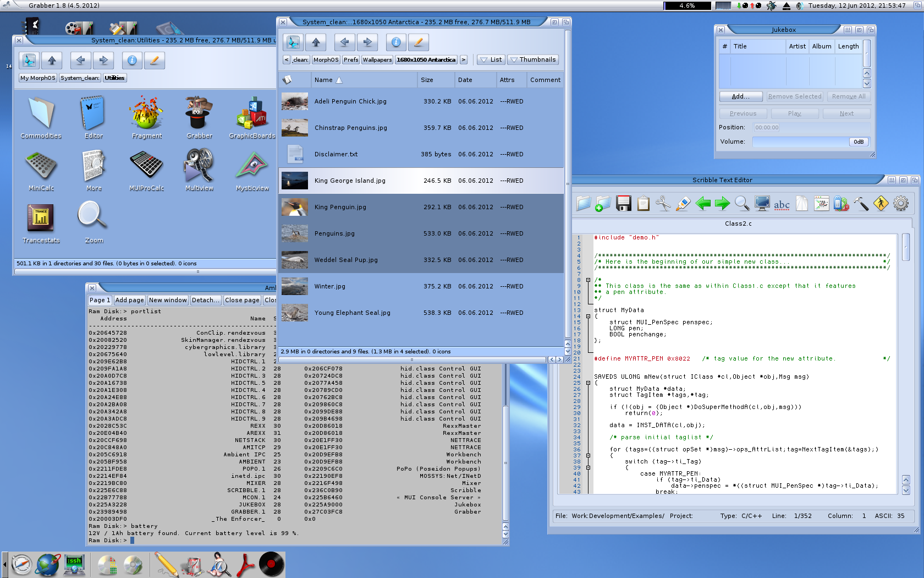Adjust the Jukebox volume slider
The image size is (924, 578).
coord(811,141)
